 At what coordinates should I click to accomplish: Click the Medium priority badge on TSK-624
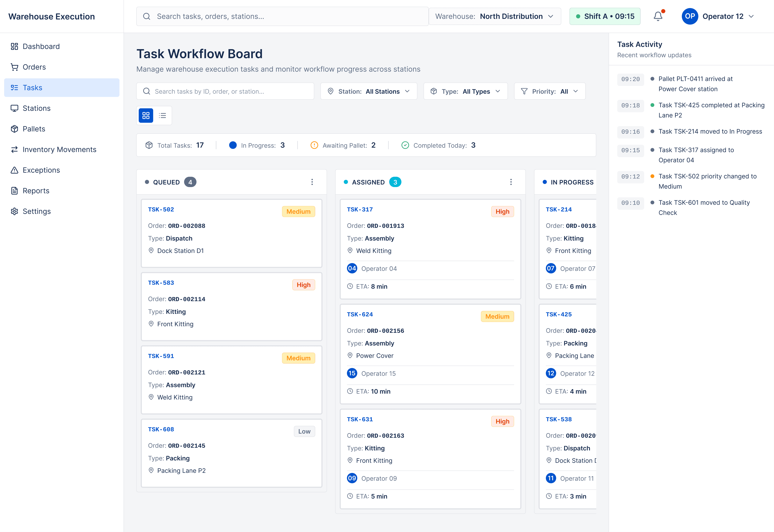click(497, 316)
